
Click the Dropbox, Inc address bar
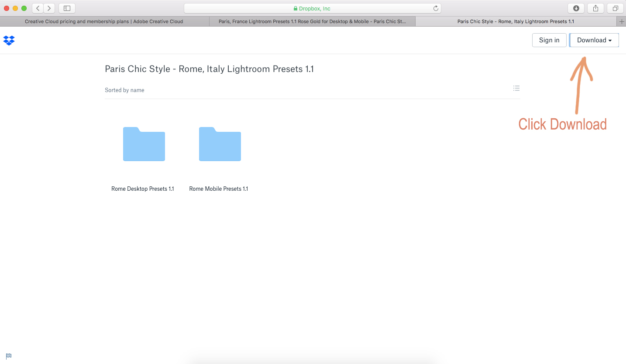pyautogui.click(x=312, y=8)
